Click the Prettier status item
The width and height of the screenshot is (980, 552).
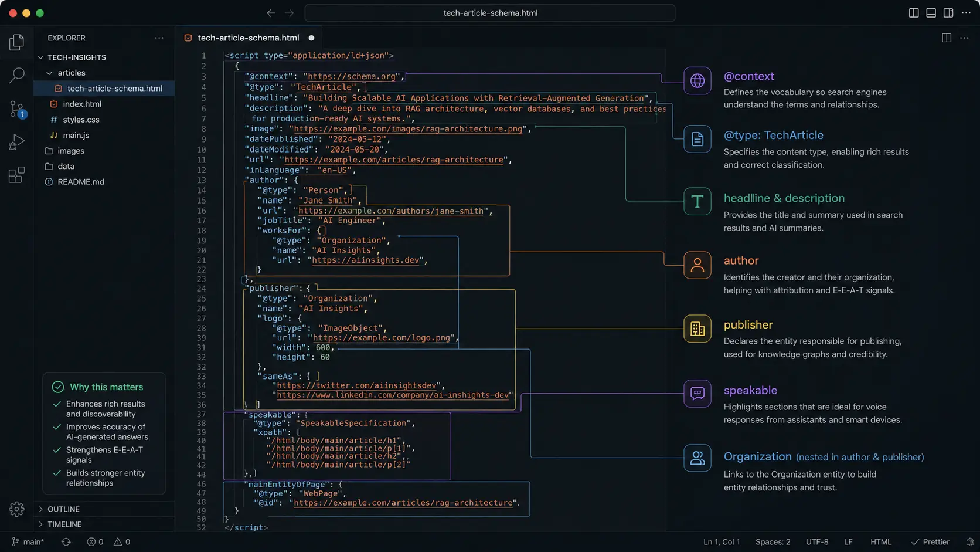click(930, 542)
